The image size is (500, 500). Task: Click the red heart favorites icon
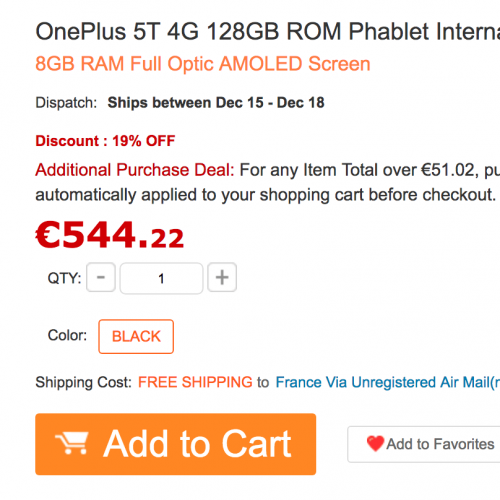click(375, 443)
